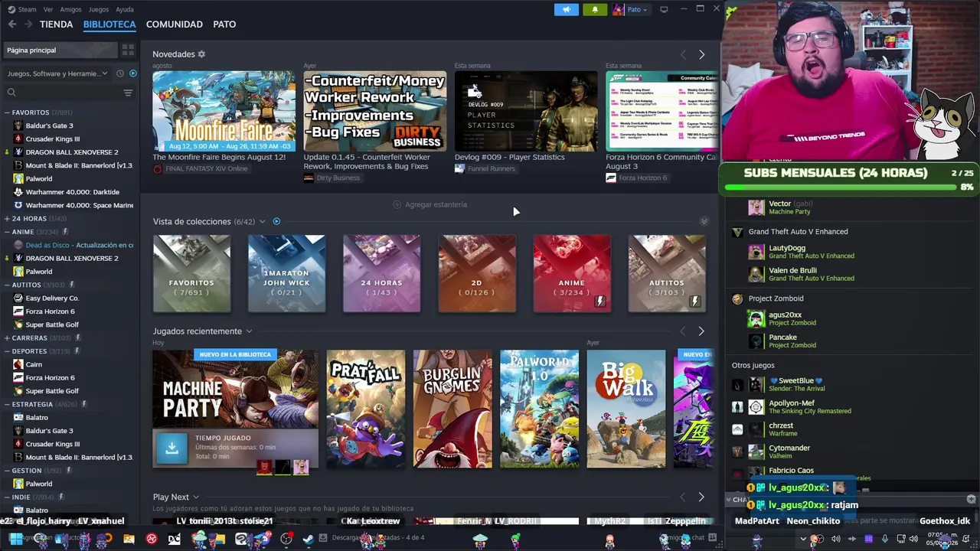This screenshot has width=980, height=551.
Task: Go to the TIENDA tab
Action: coord(57,24)
